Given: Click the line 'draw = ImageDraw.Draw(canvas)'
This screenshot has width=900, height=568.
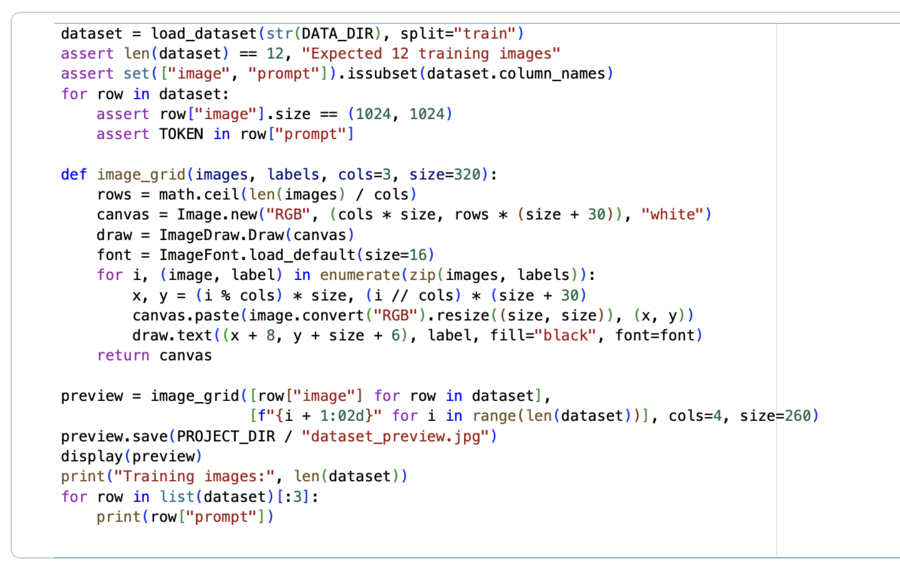Looking at the screenshot, I should 225,235.
